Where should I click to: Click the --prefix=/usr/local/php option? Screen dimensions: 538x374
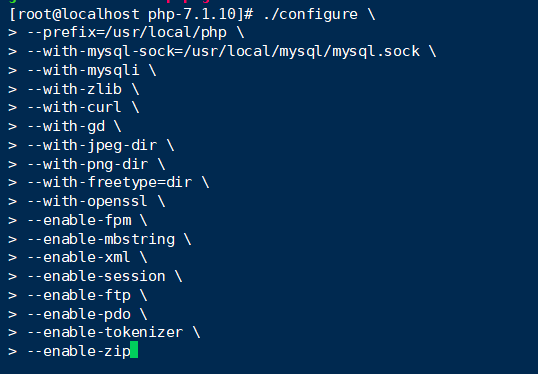(127, 33)
